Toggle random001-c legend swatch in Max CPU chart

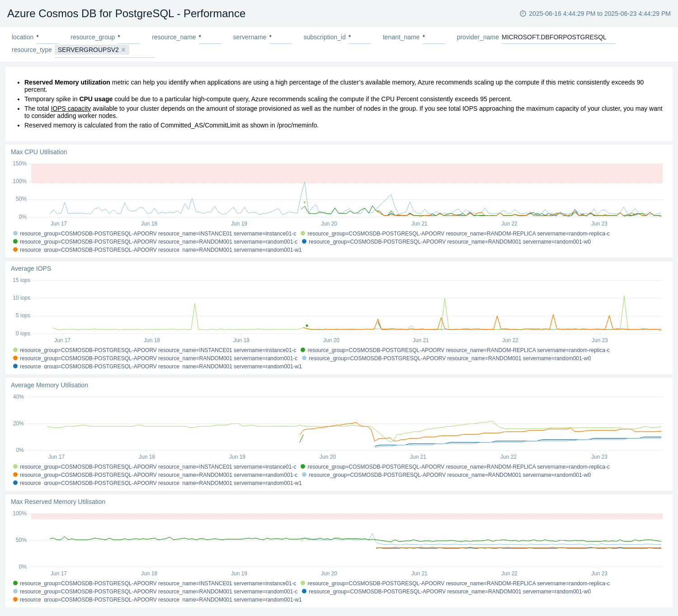coord(15,242)
